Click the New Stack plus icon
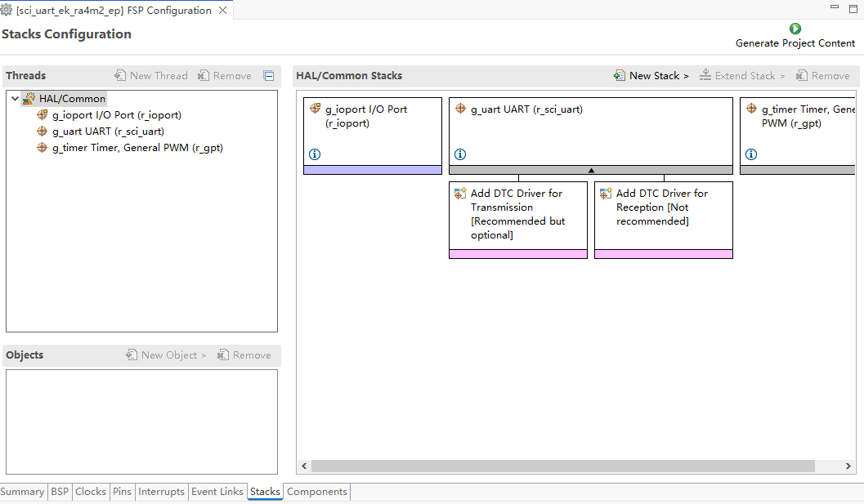 coord(620,75)
